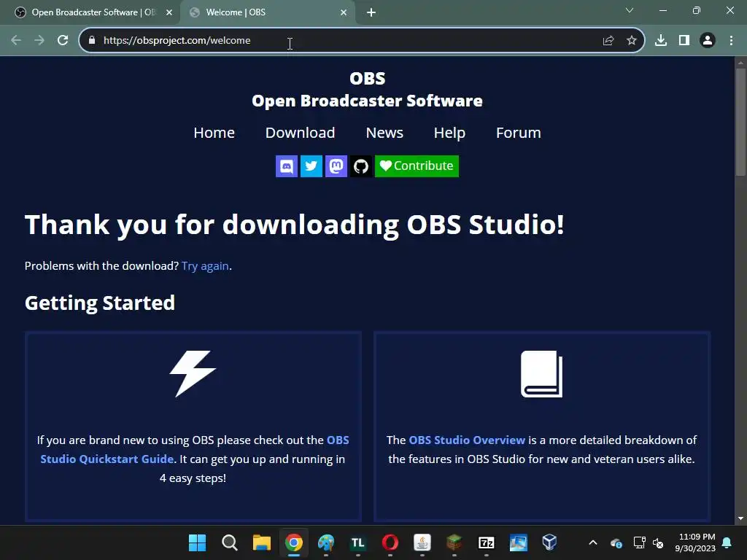Open the network display tray icon
747x560 pixels.
coord(639,542)
